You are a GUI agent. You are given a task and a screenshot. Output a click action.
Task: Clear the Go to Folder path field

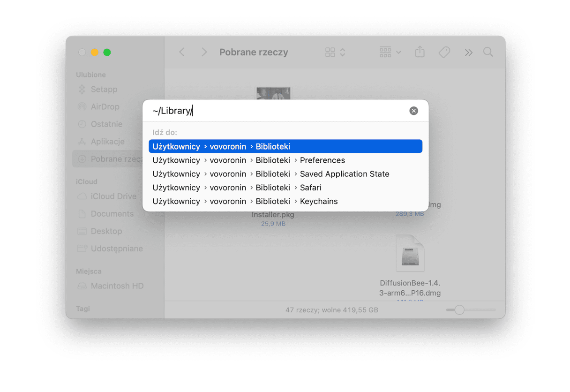[x=413, y=111]
